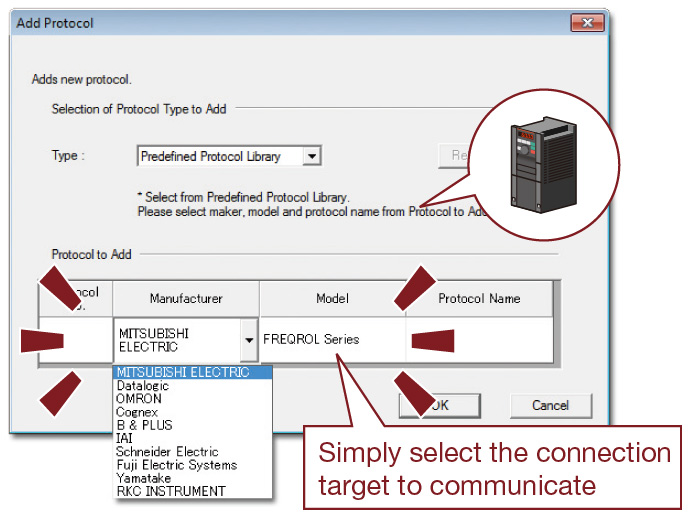Click the Predefined Protocol Library combo box
690x518 pixels.
219,156
